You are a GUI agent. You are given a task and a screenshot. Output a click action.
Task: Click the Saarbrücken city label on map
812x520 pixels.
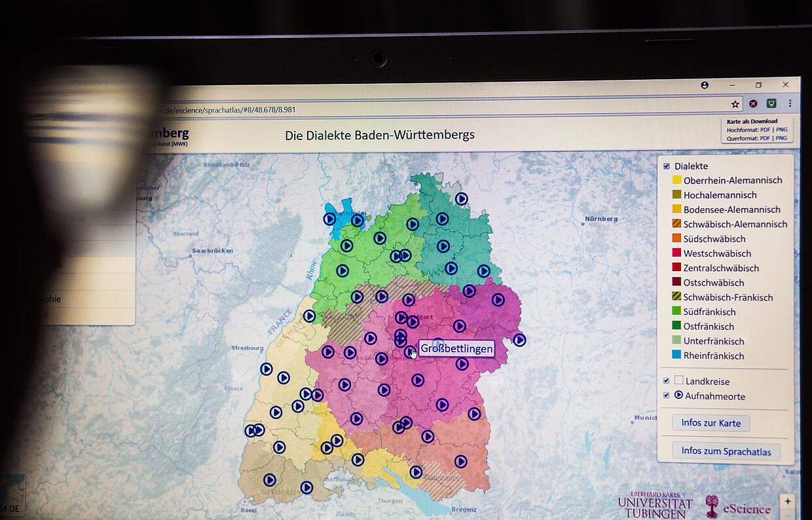[212, 250]
